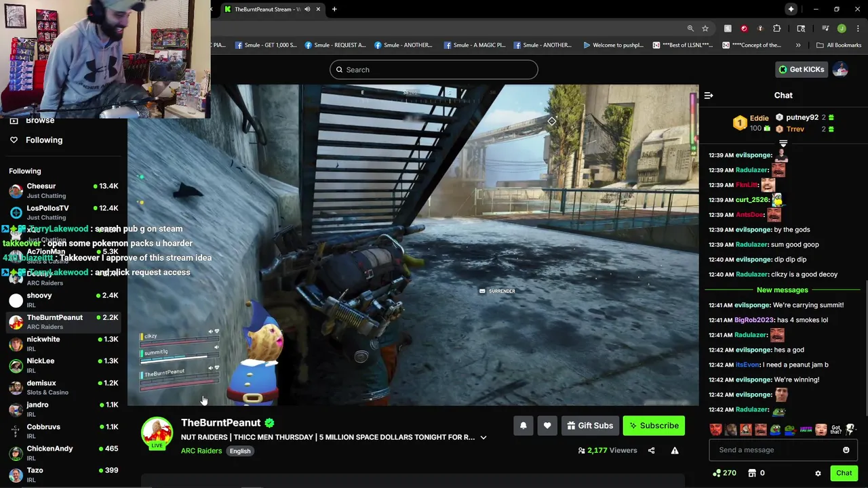The width and height of the screenshot is (868, 488).
Task: Open LosPollosTV channel in Following list
Action: click(x=64, y=212)
